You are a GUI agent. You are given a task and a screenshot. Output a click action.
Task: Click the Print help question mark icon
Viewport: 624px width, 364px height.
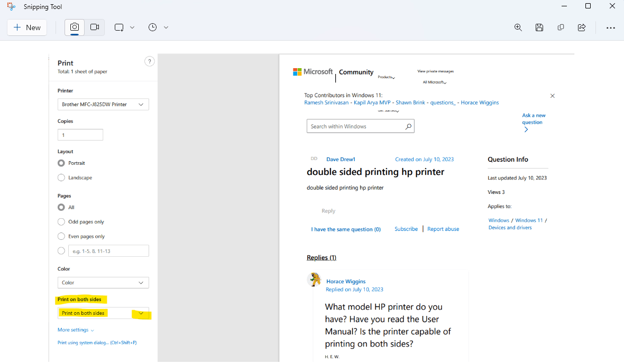(149, 61)
